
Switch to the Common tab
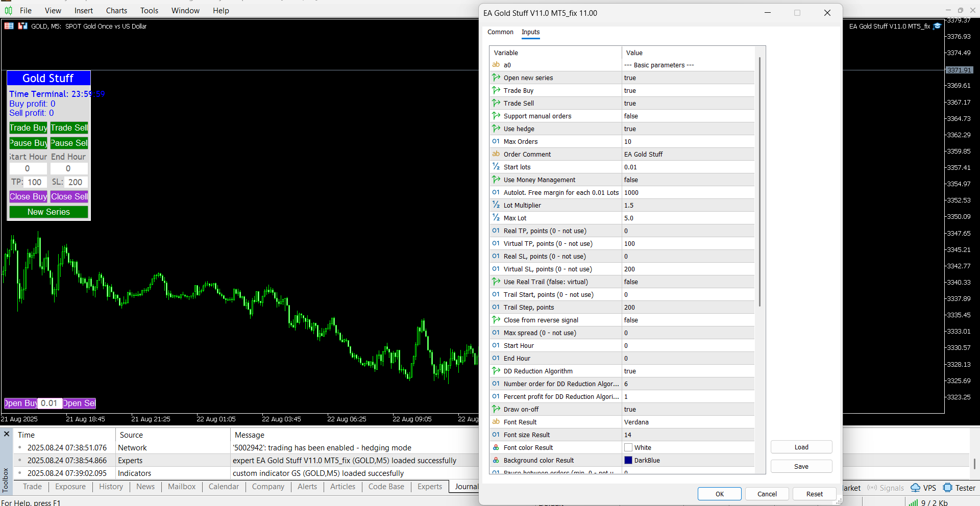click(x=500, y=32)
